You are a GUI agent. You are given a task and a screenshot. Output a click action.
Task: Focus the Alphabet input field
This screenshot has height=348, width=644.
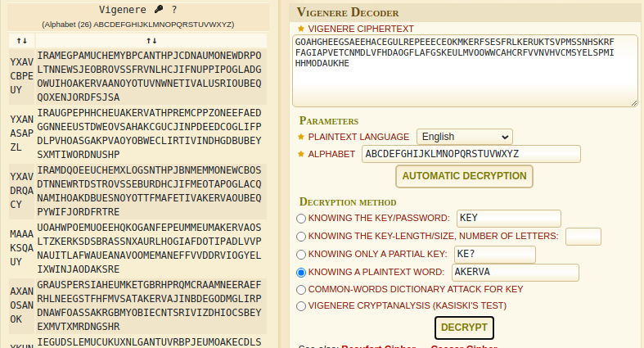coord(471,154)
